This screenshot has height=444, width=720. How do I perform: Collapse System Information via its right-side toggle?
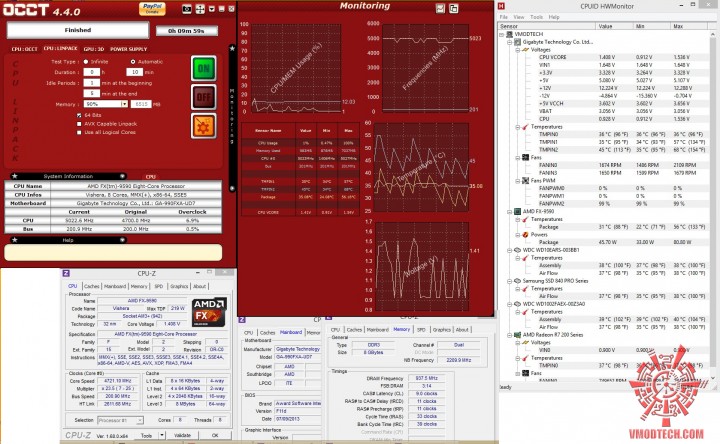(x=123, y=176)
